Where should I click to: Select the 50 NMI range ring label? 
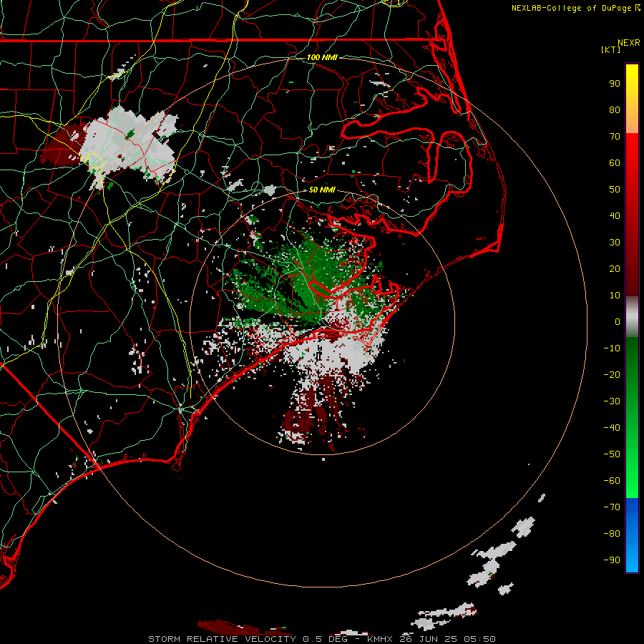(x=322, y=190)
